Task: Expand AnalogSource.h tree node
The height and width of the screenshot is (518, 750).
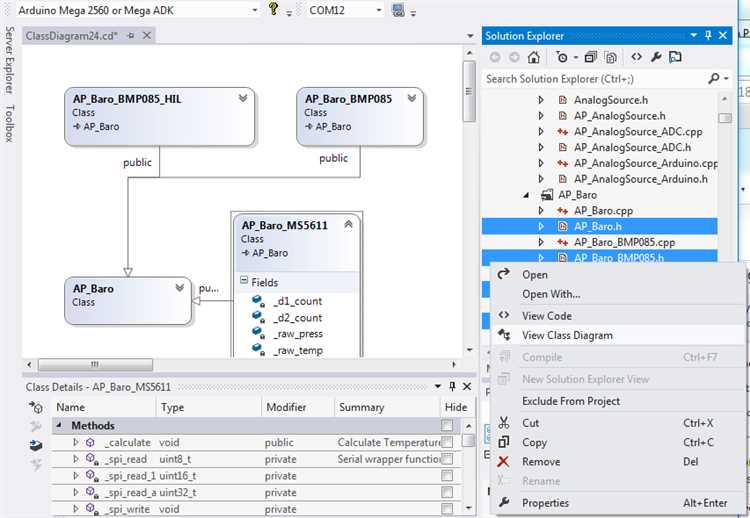Action: click(541, 100)
